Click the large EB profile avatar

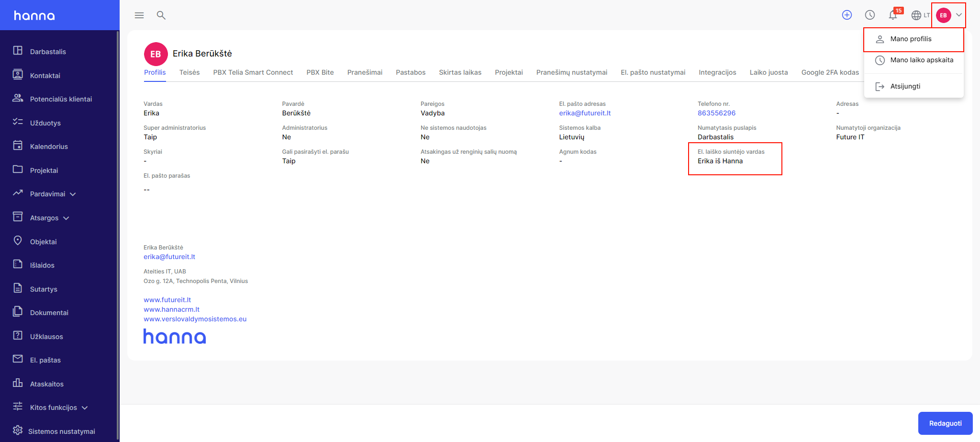(156, 54)
